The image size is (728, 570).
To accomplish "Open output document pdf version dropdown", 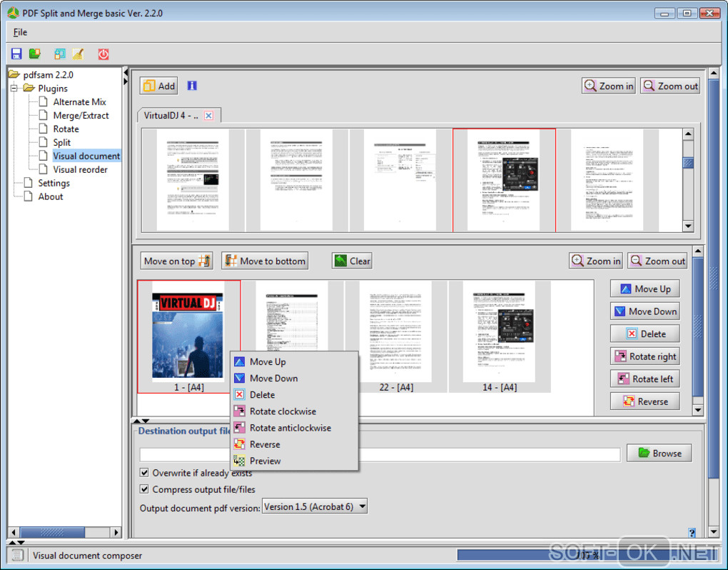I will [315, 507].
